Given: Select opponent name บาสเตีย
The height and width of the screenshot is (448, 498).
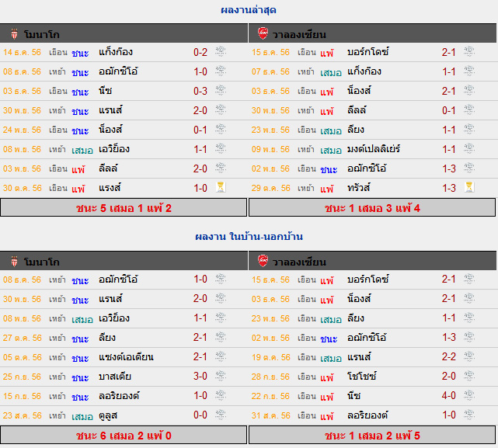Looking at the screenshot, I should pyautogui.click(x=115, y=377).
